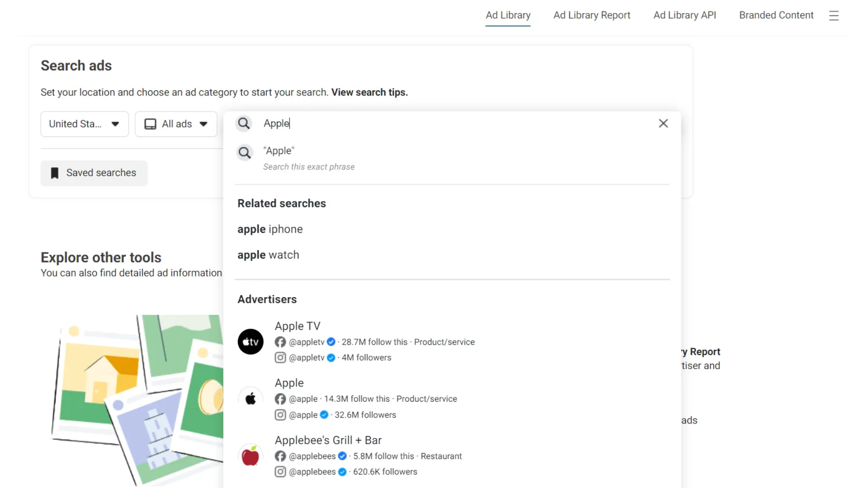Click the verified badge on @applebees Facebook
868x488 pixels.
(x=342, y=457)
